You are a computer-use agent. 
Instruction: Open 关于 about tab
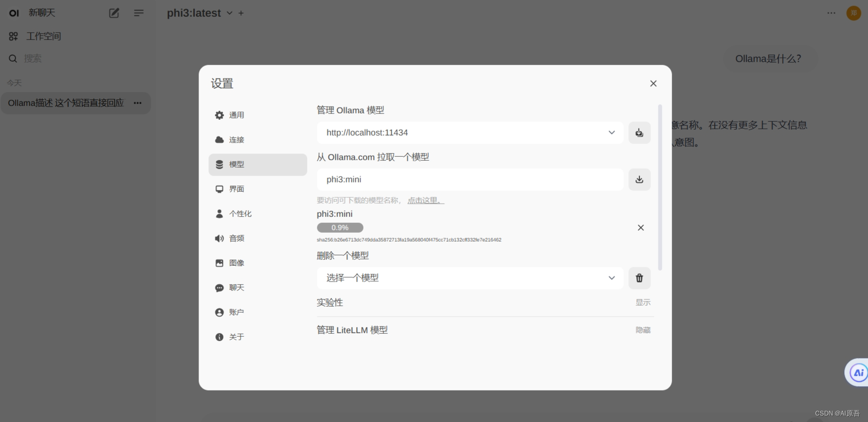258,337
